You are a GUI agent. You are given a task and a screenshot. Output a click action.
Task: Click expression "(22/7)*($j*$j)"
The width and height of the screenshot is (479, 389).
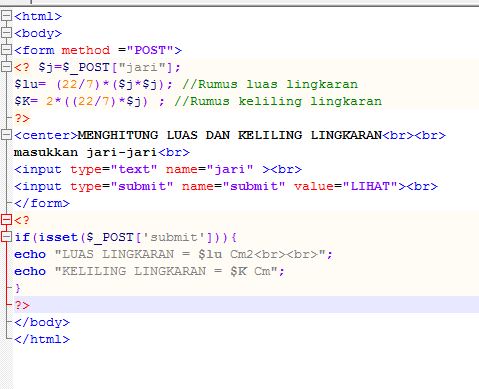click(x=110, y=84)
